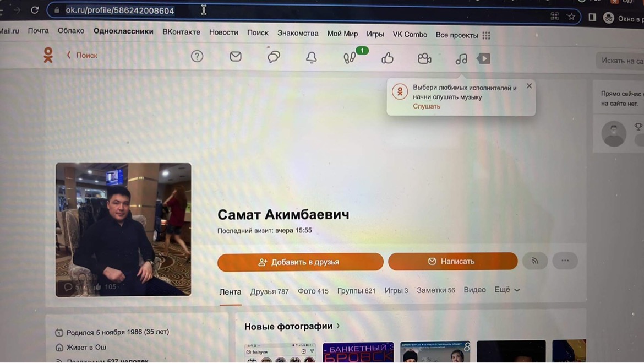The height and width of the screenshot is (363, 644).
Task: Open the profile photo of Самат
Action: coord(123,229)
